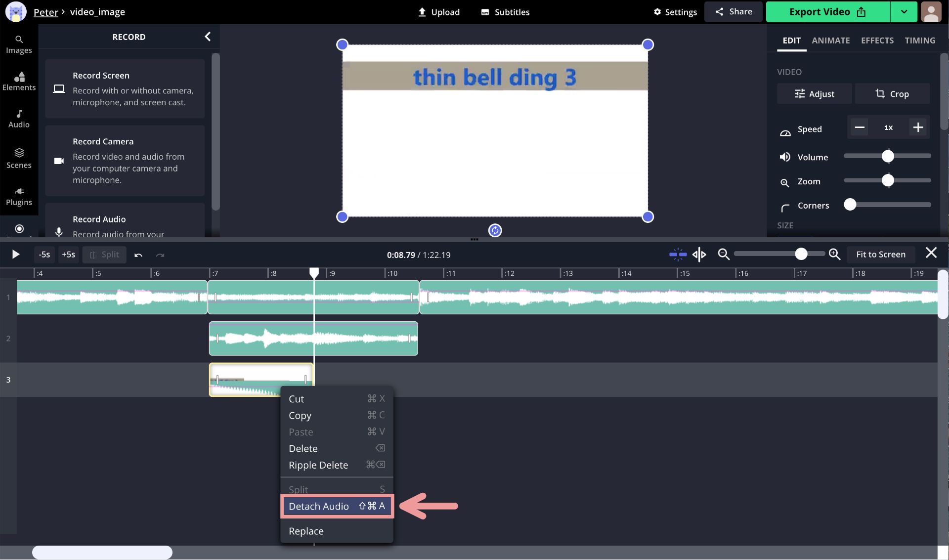Click the Fit to Screen button
The image size is (949, 560).
coord(880,255)
